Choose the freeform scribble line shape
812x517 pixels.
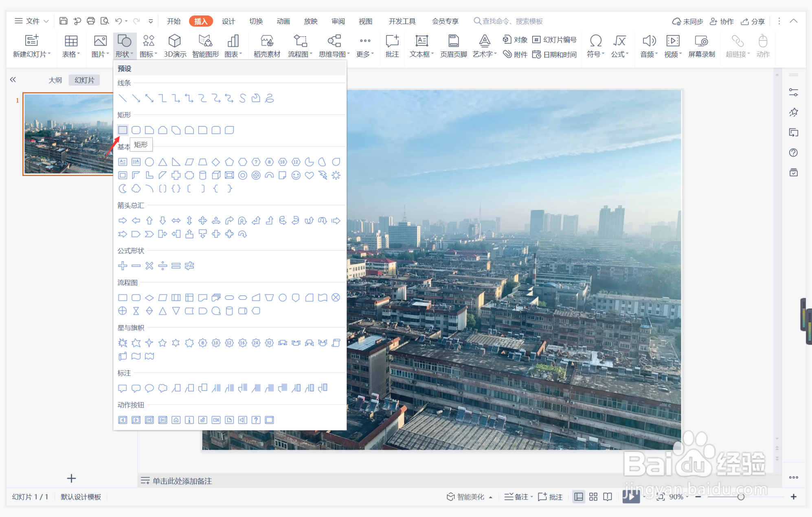(x=269, y=98)
